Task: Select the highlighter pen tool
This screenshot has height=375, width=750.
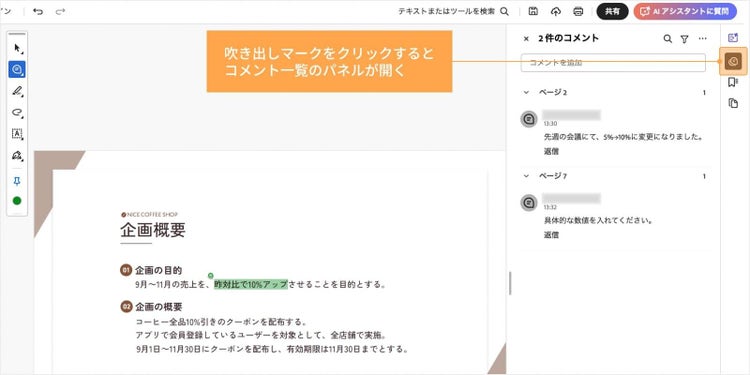Action: click(17, 91)
